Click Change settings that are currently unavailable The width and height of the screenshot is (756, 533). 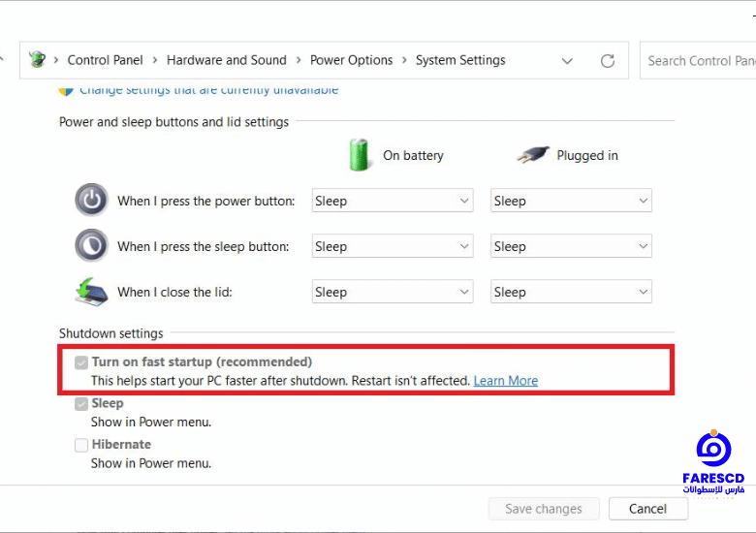point(208,89)
